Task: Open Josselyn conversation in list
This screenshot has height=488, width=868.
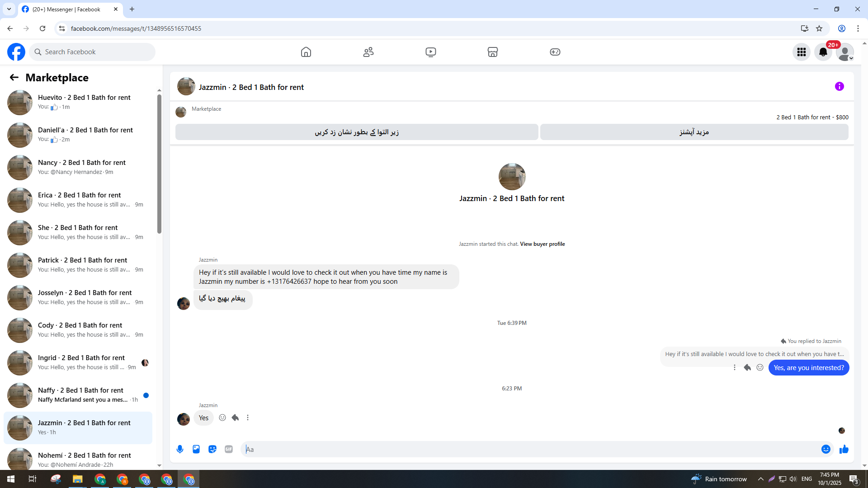Action: pos(78,297)
